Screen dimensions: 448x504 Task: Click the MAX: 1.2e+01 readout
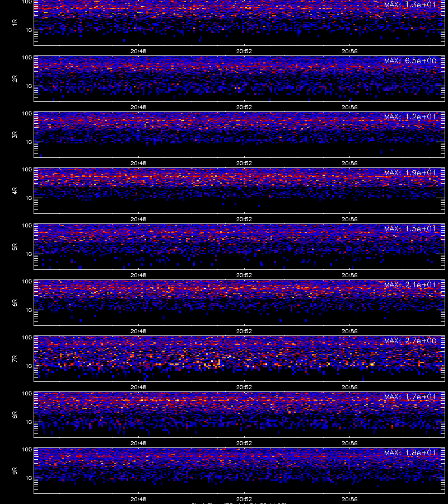pos(410,116)
